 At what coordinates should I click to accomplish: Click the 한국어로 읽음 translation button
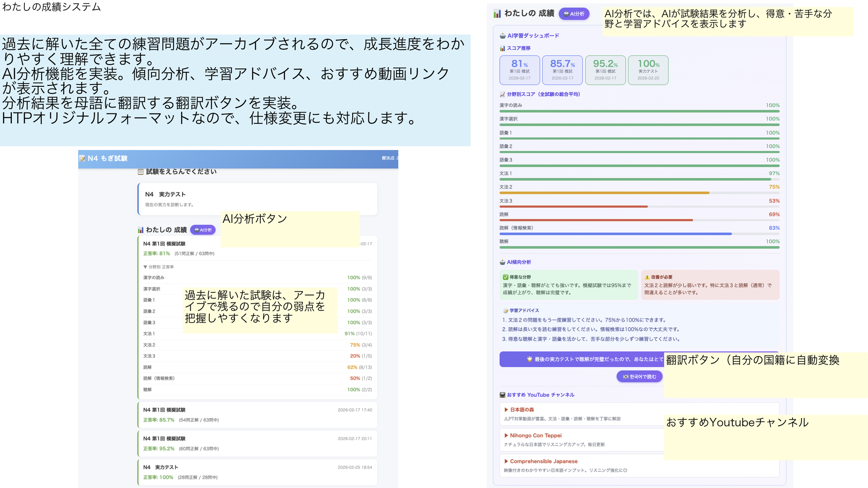[639, 376]
